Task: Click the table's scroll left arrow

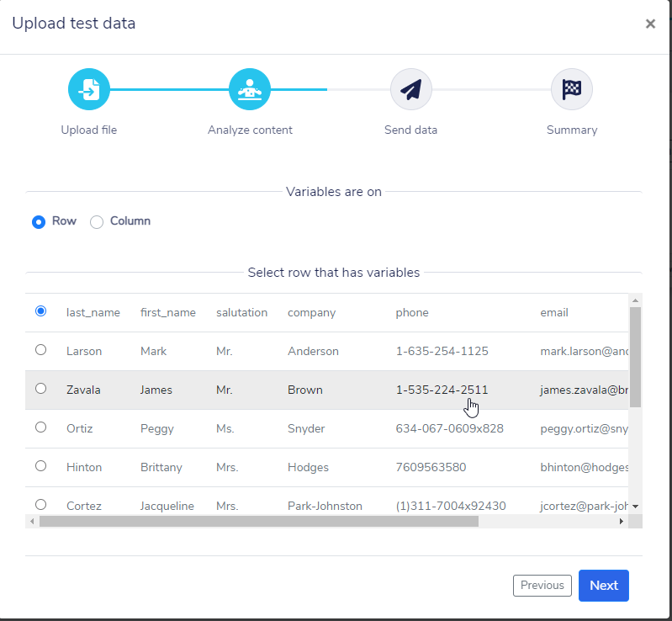Action: coord(32,521)
